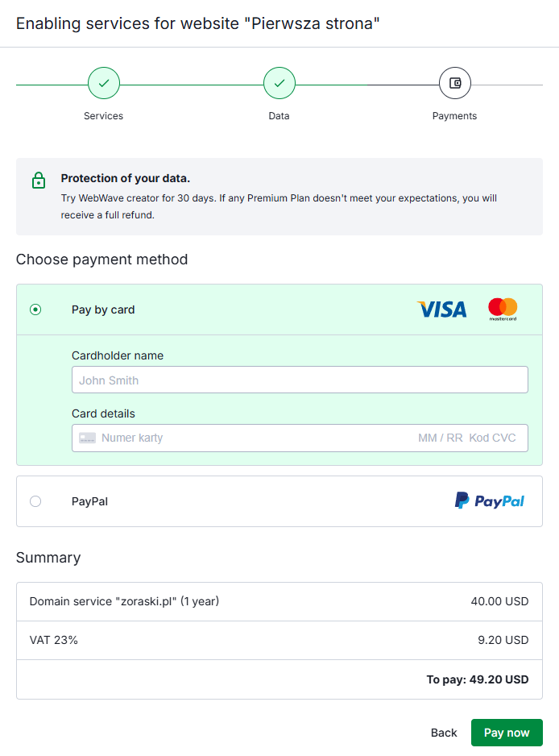Click the VISA card logo

tap(441, 309)
